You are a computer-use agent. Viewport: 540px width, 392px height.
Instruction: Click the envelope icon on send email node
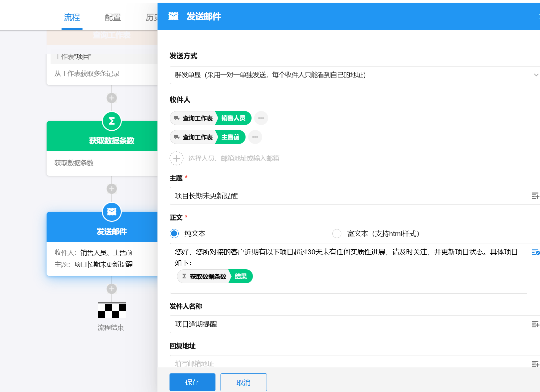(x=112, y=212)
